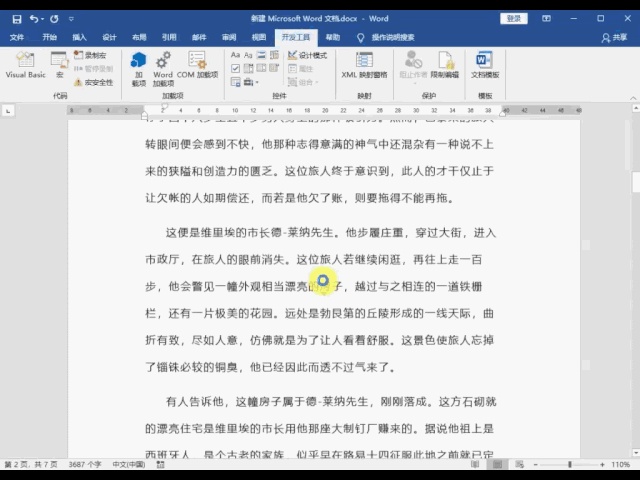
Task: Open the undo history dropdown arrow
Action: [42, 19]
